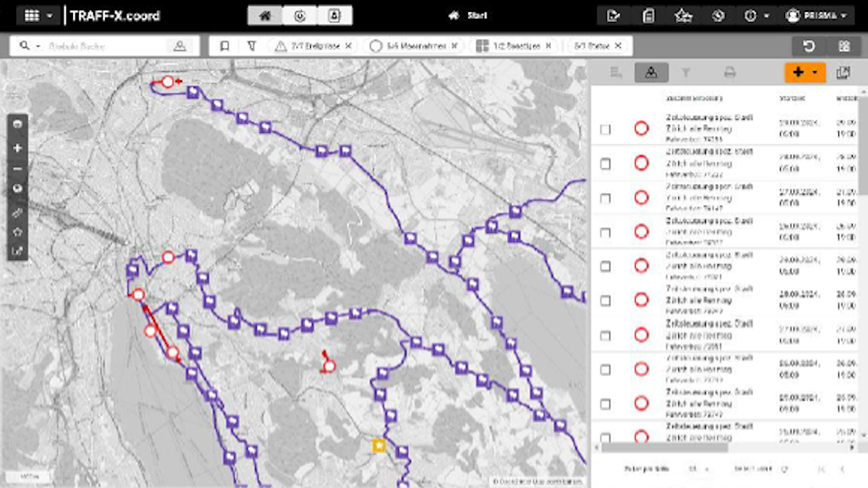Open the PRISMA user account dropdown
Viewport: 868px width, 488px height.
tap(819, 15)
